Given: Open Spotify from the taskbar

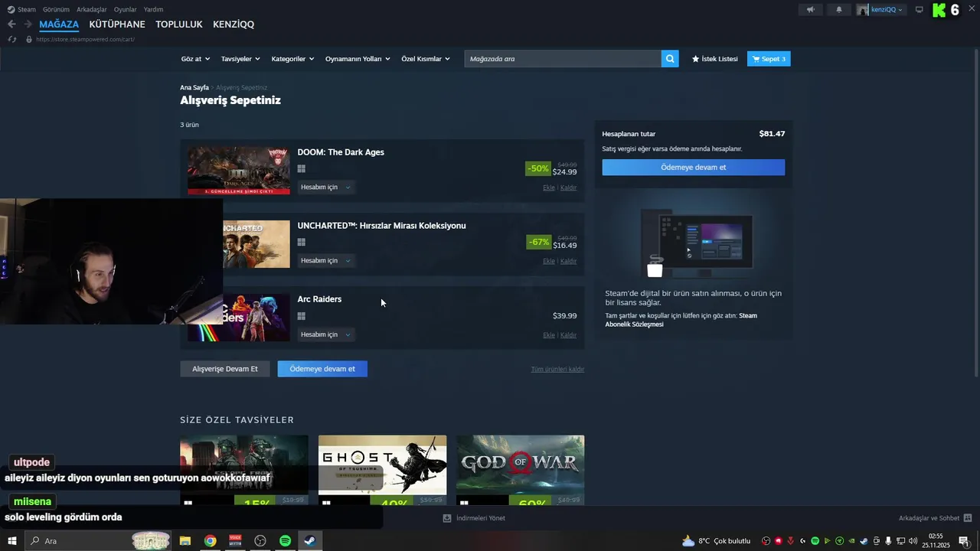Looking at the screenshot, I should [x=285, y=541].
